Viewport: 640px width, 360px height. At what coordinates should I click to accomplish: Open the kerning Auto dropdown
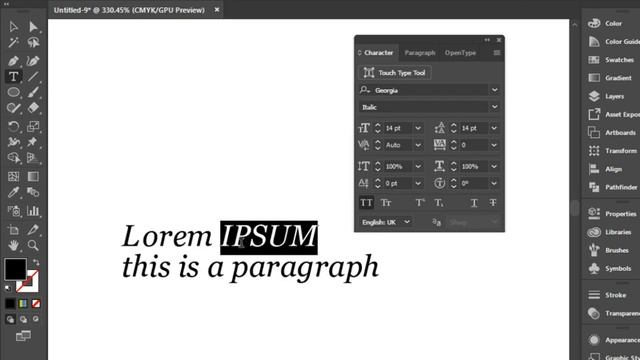[418, 145]
